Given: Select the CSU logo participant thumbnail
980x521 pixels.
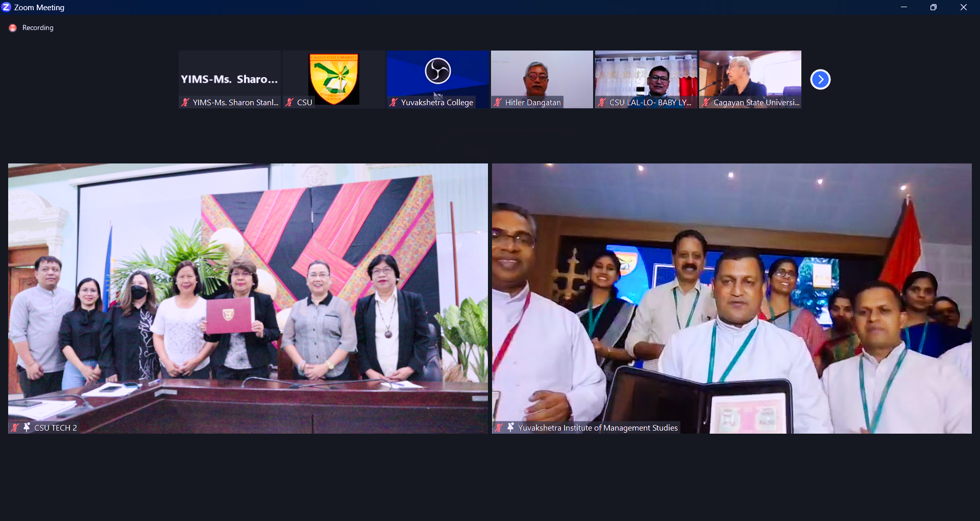Looking at the screenshot, I should click(334, 79).
